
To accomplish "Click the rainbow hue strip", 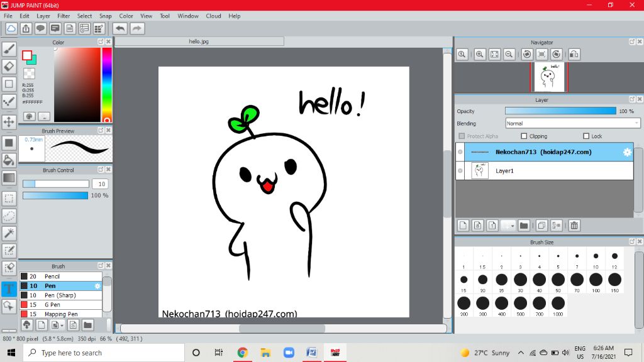I will 107,85.
